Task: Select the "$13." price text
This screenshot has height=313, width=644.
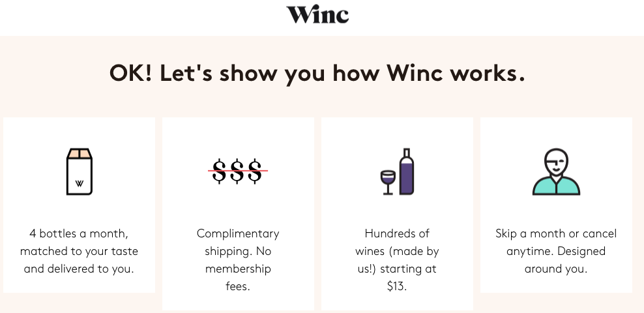Action: (397, 286)
